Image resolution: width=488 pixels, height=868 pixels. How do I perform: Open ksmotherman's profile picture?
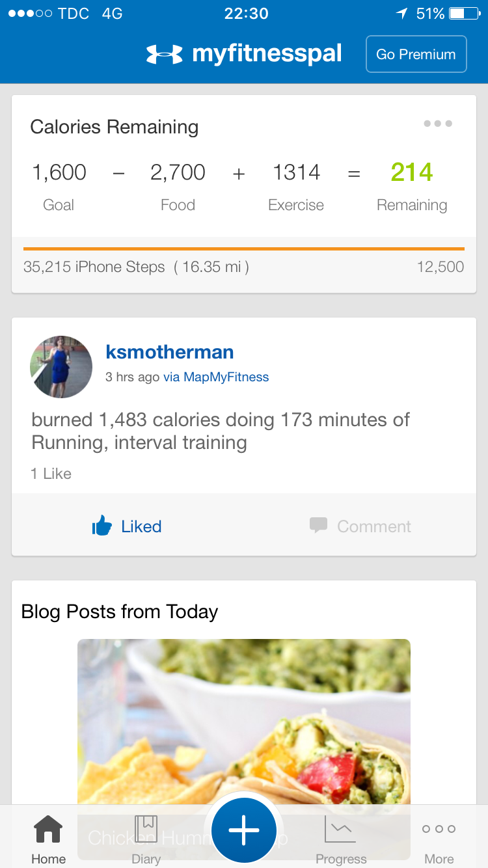click(61, 367)
